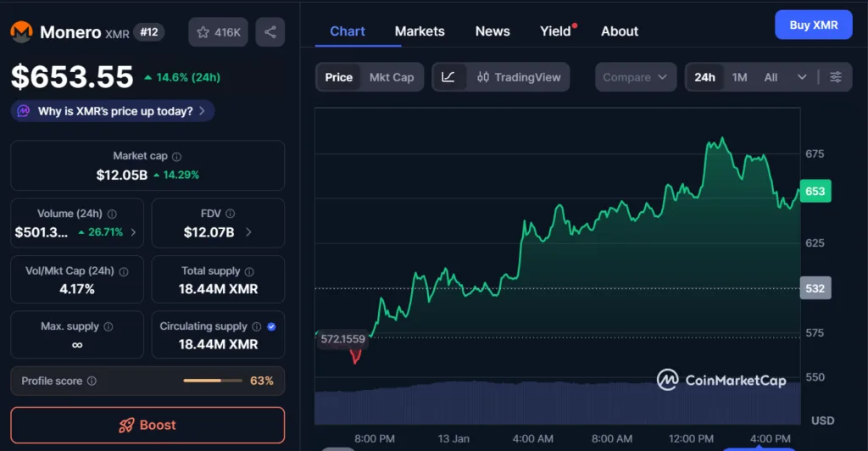
Task: Click the 13 Jan axis label
Action: tap(453, 439)
